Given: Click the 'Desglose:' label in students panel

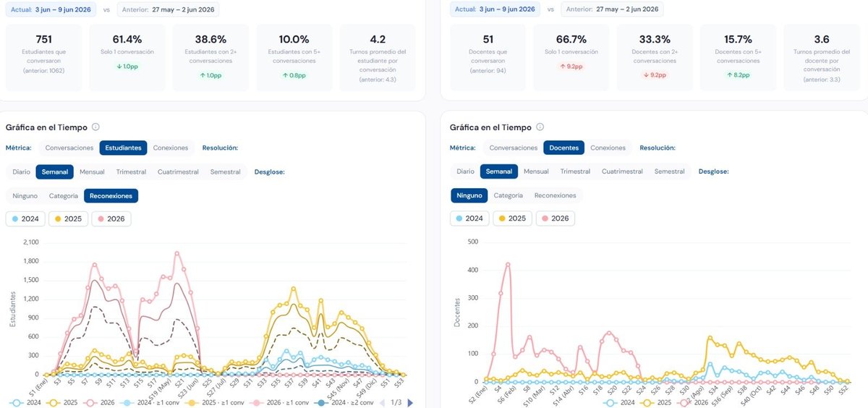Looking at the screenshot, I should tap(269, 171).
